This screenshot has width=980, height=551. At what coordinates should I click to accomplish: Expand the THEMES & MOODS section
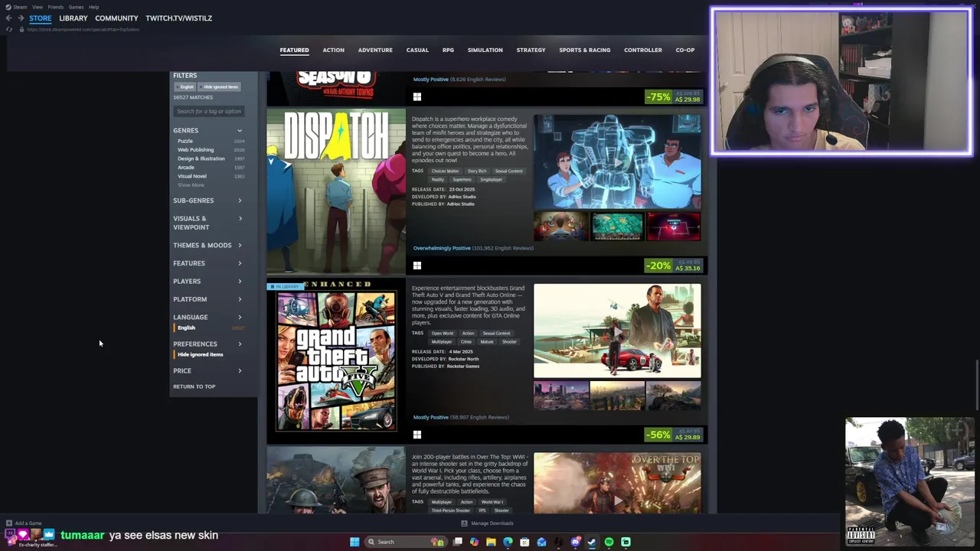(207, 246)
